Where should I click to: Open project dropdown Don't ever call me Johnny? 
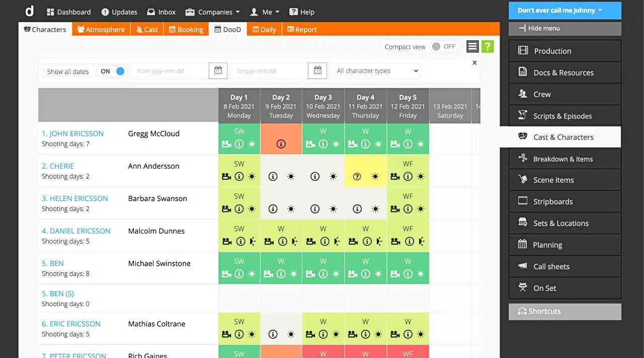click(565, 11)
